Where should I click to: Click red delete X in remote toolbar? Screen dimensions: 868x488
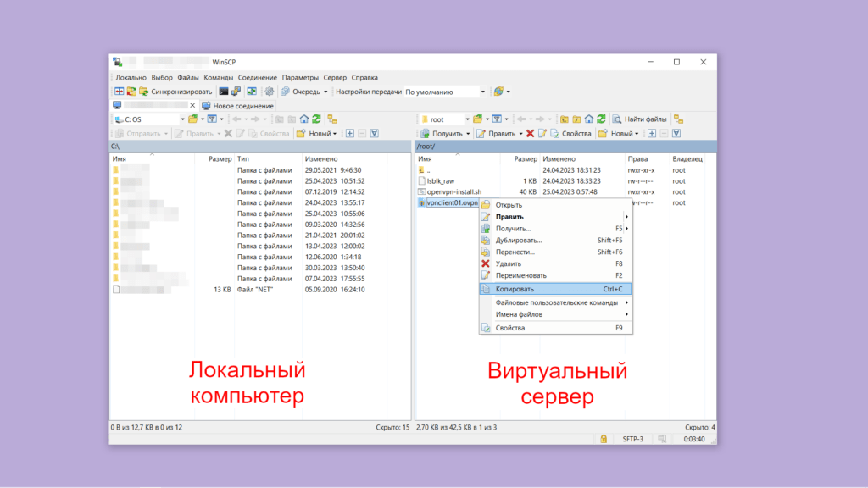(x=531, y=134)
